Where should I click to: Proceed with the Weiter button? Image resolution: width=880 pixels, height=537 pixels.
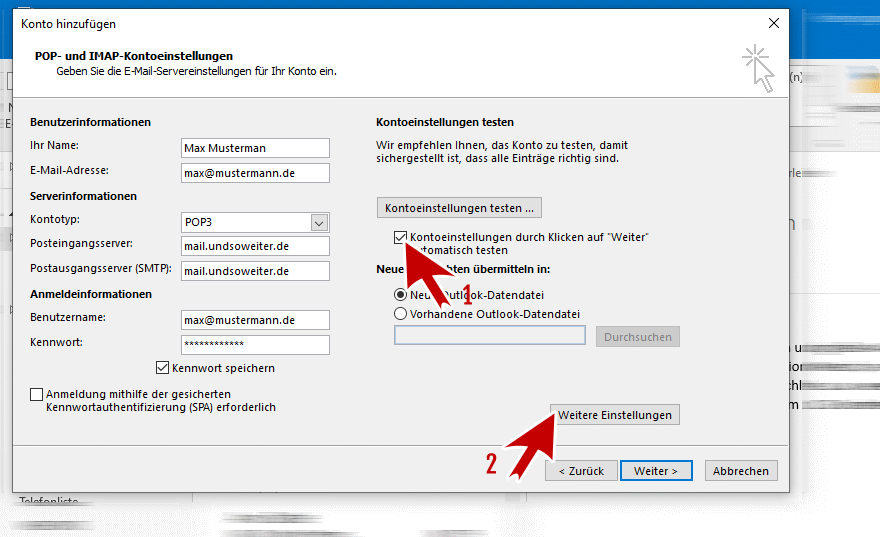(x=655, y=471)
